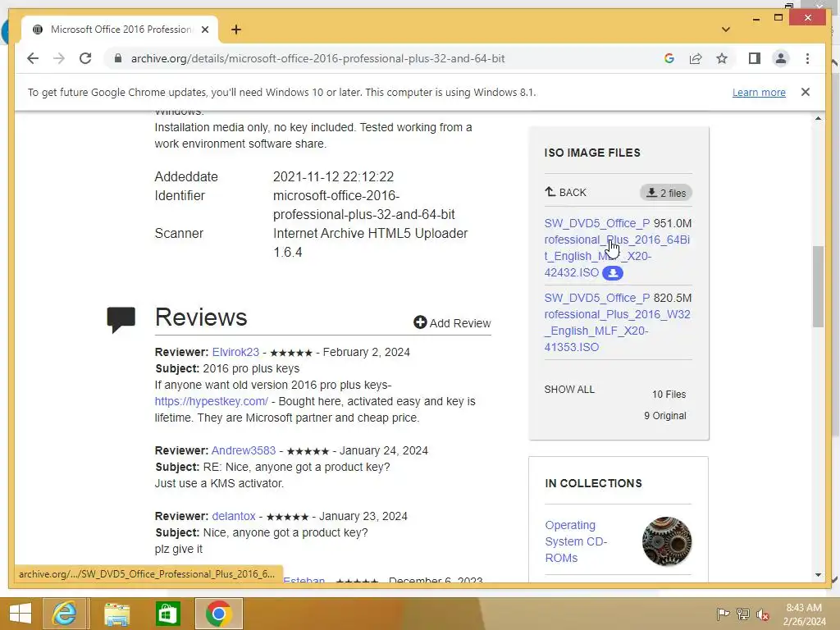Click Add Review
This screenshot has height=630, width=840.
(x=452, y=323)
